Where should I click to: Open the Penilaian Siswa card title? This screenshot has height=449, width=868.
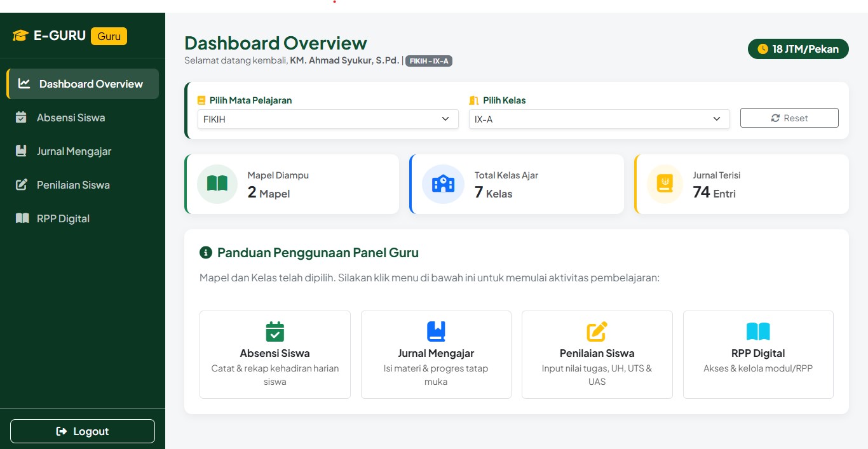pos(597,353)
